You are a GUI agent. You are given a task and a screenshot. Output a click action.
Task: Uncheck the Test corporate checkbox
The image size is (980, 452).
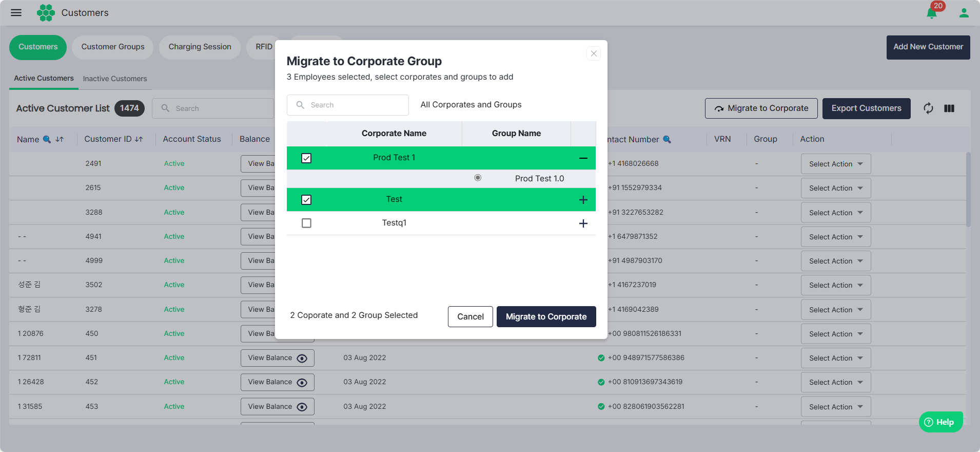tap(306, 200)
